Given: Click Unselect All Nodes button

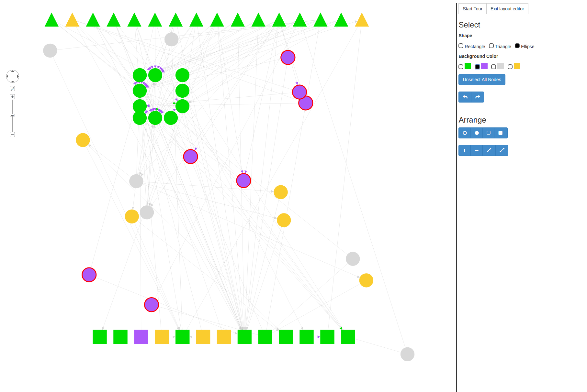Looking at the screenshot, I should tap(482, 80).
